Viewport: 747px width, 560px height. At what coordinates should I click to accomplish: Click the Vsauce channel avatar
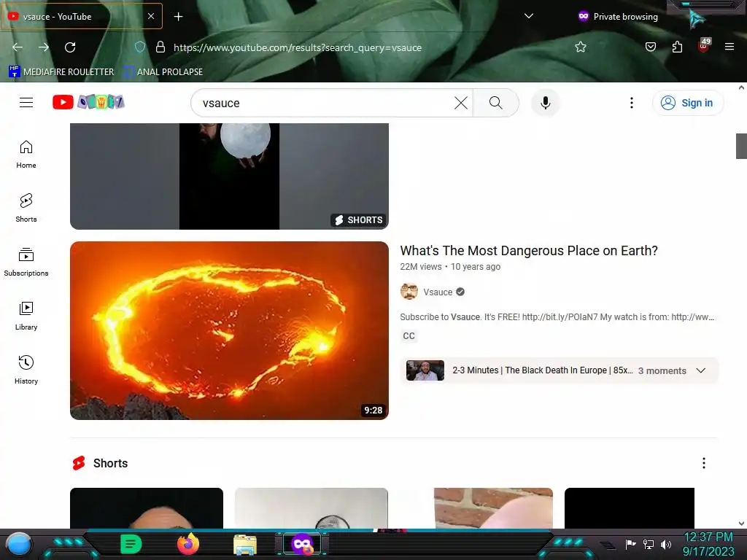point(409,292)
